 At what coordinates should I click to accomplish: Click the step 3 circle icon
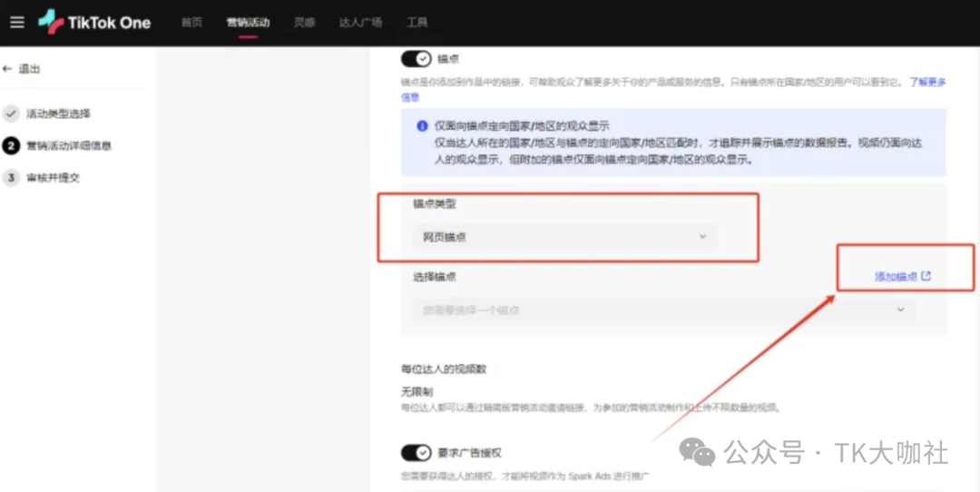point(11,178)
